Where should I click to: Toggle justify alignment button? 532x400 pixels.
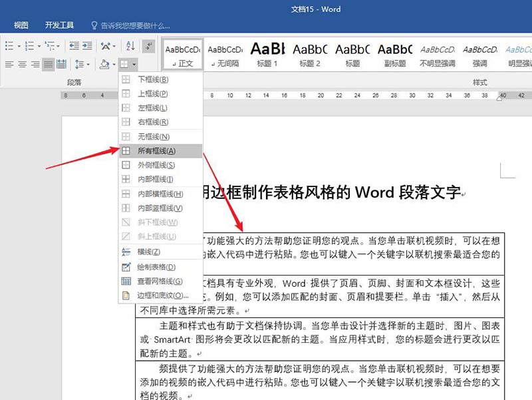tap(49, 65)
